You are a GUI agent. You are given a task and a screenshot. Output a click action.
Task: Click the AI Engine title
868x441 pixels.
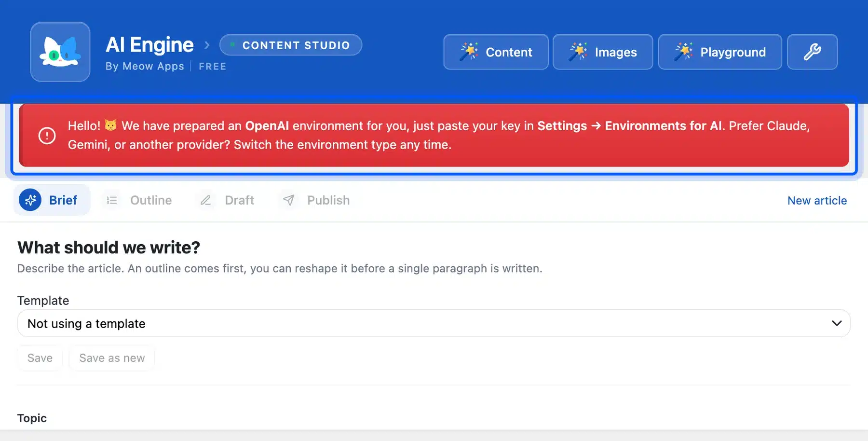tap(149, 44)
